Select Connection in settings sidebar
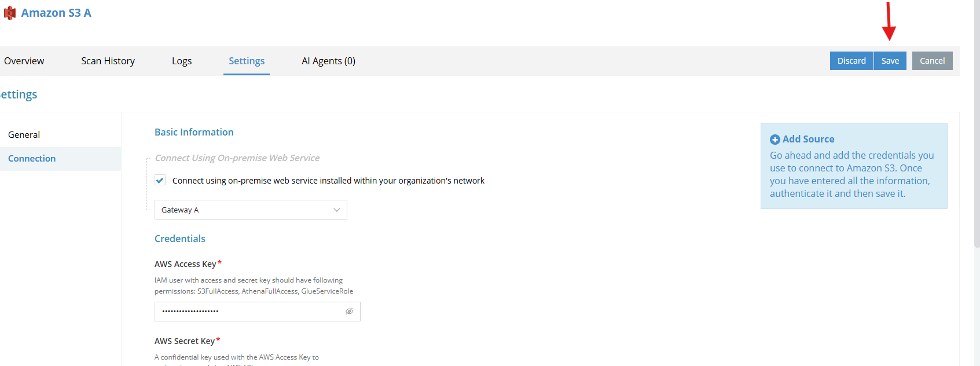Screen dimensions: 980x366 [60, 159]
